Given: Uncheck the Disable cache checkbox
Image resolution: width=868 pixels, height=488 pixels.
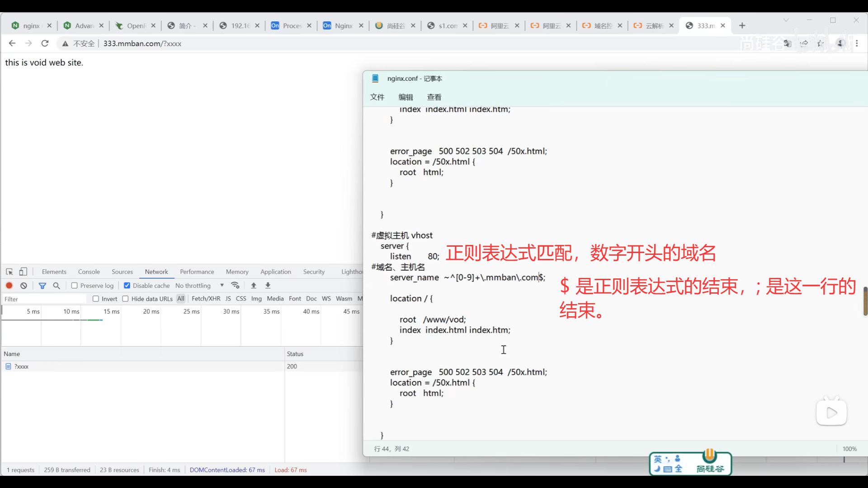Looking at the screenshot, I should [127, 286].
